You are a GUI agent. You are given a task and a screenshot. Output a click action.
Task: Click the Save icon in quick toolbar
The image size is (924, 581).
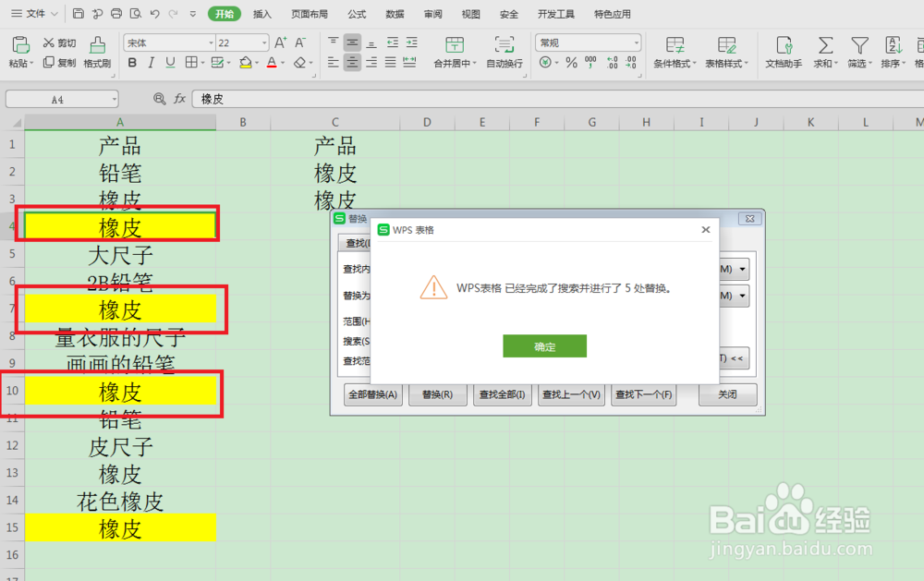(79, 14)
